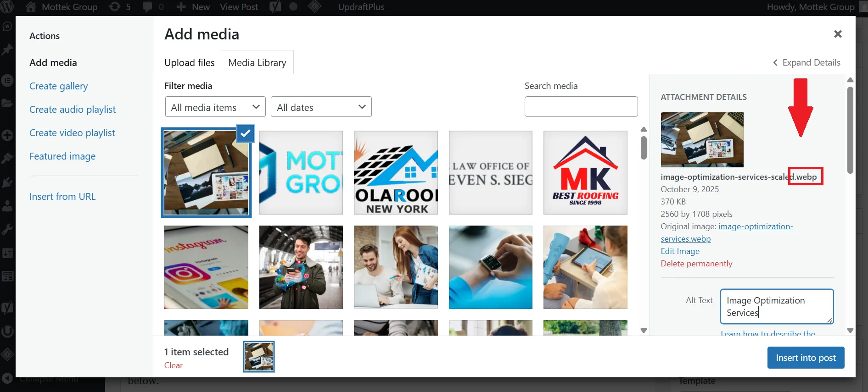
Task: Click the media grid scrollbar down arrow
Action: pos(644,331)
